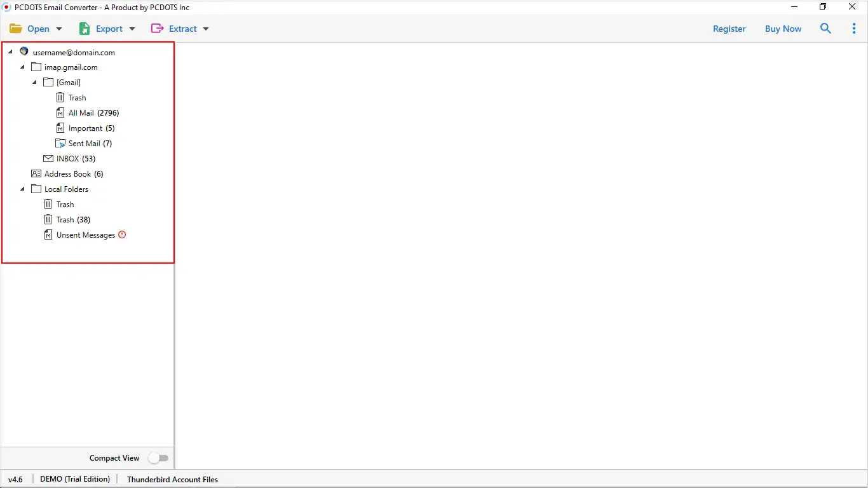Select the Important (5) folder
Image resolution: width=868 pixels, height=488 pixels.
(92, 128)
